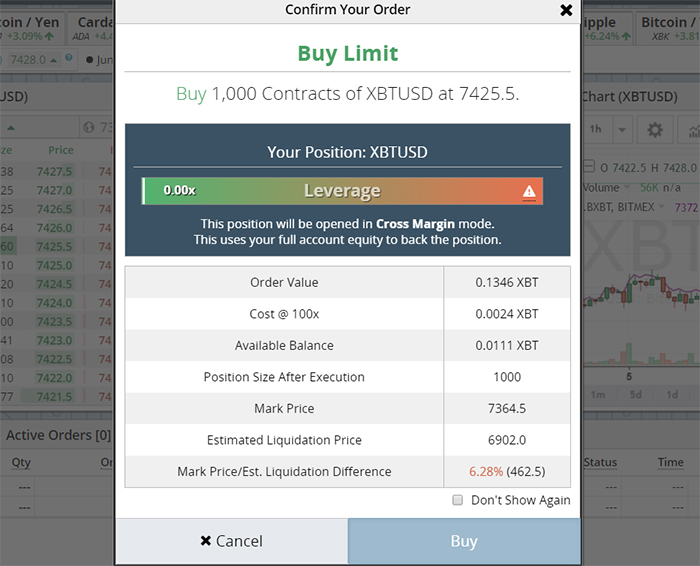Expand the .BXBT, BITMEX indicator dropdown
The height and width of the screenshot is (566, 700).
click(662, 207)
